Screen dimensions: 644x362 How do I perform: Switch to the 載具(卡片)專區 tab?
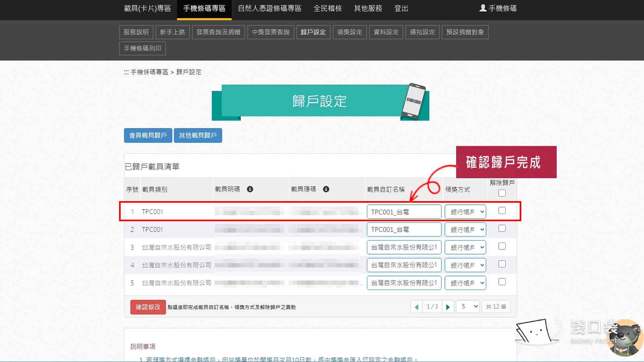[x=146, y=8]
